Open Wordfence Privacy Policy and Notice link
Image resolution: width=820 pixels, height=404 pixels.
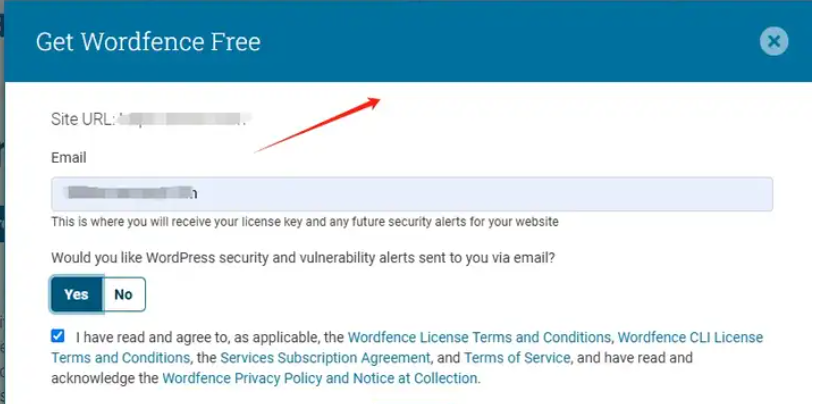pos(320,378)
